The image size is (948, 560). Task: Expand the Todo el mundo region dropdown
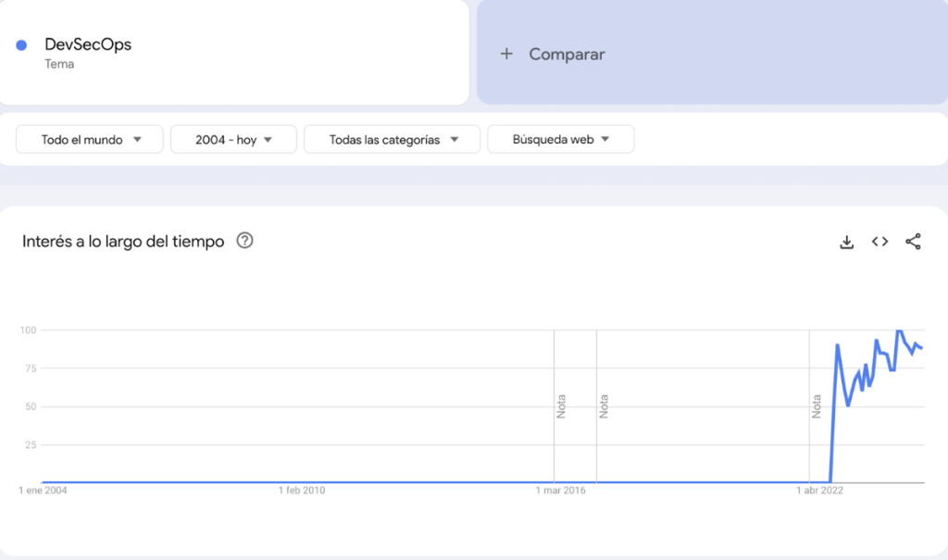[x=90, y=140]
